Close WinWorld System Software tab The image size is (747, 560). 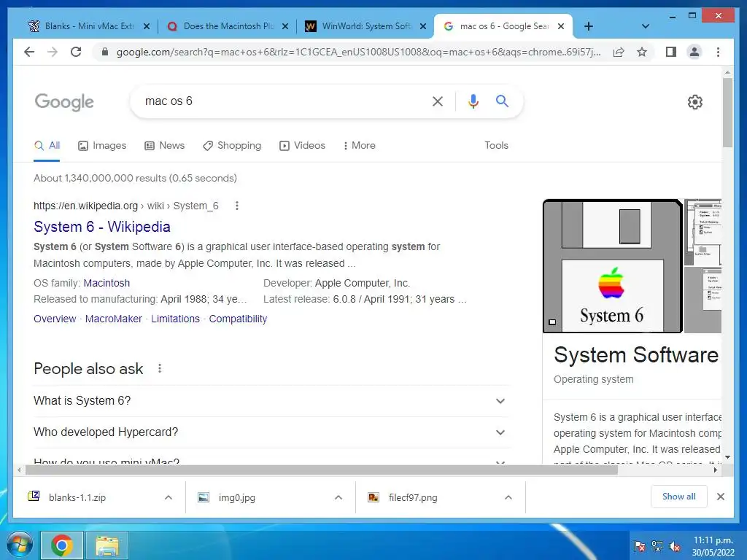(x=422, y=26)
